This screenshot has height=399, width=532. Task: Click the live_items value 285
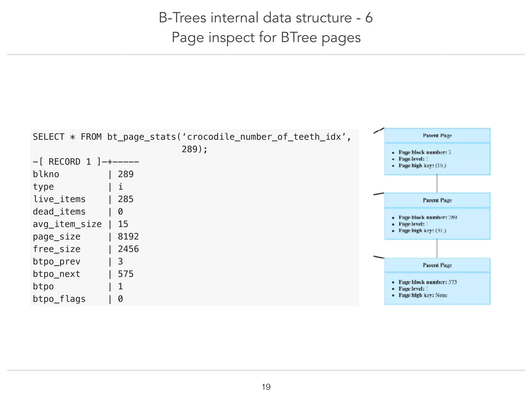[x=125, y=199]
